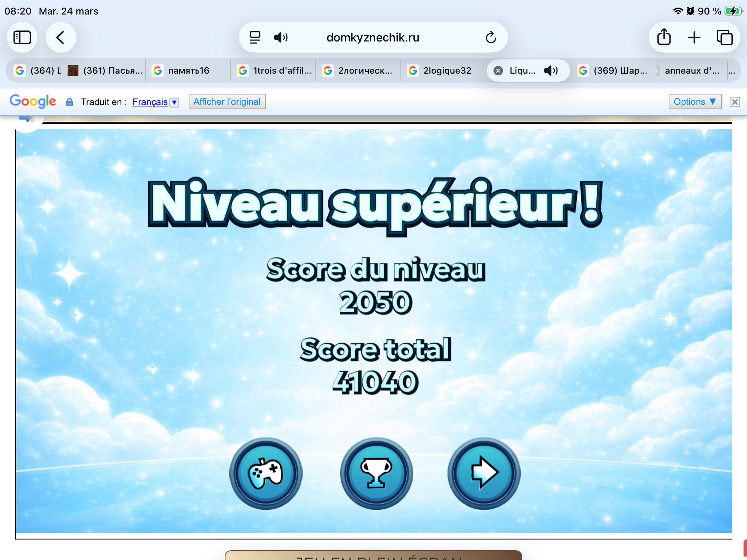Open the translate Options dropdown
747x560 pixels.
[695, 102]
